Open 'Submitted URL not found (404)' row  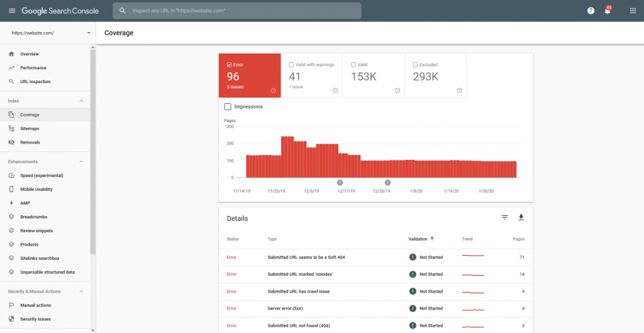pos(376,325)
